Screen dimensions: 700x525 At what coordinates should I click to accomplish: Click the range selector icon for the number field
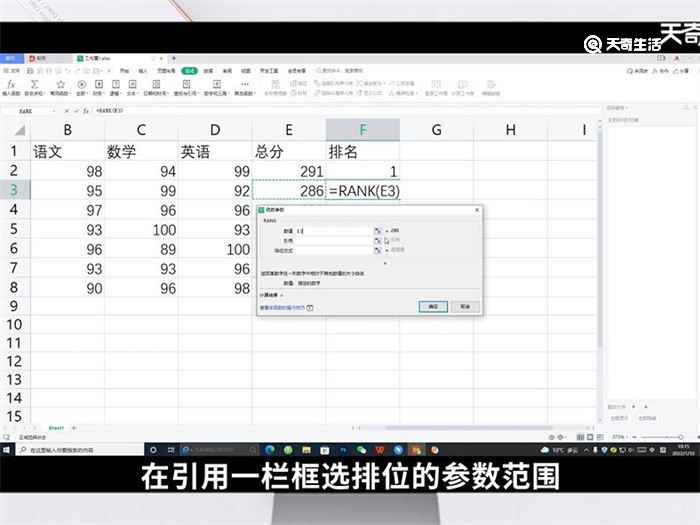tap(377, 231)
